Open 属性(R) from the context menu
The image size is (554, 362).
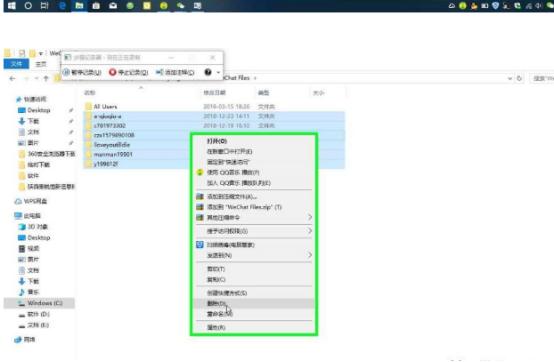[x=254, y=327]
